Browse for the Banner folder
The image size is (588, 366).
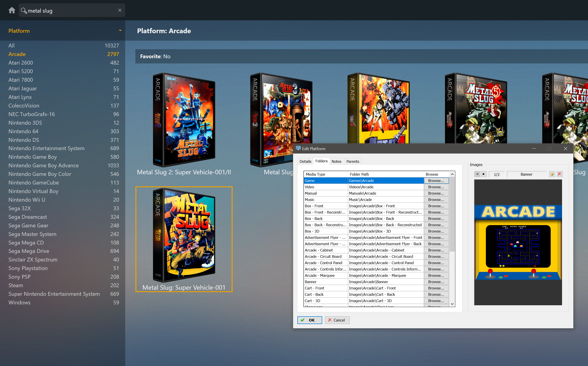click(436, 282)
